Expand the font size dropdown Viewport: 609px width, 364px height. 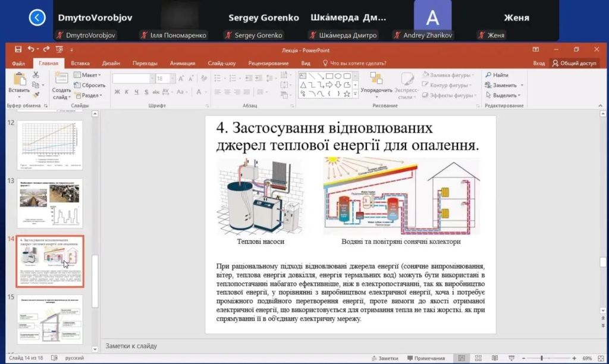pyautogui.click(x=172, y=78)
